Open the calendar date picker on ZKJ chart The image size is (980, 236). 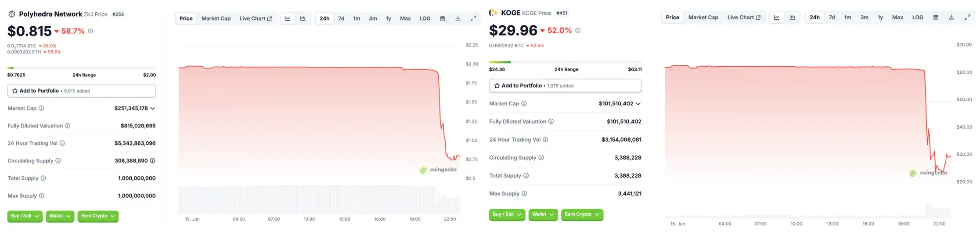pyautogui.click(x=443, y=18)
